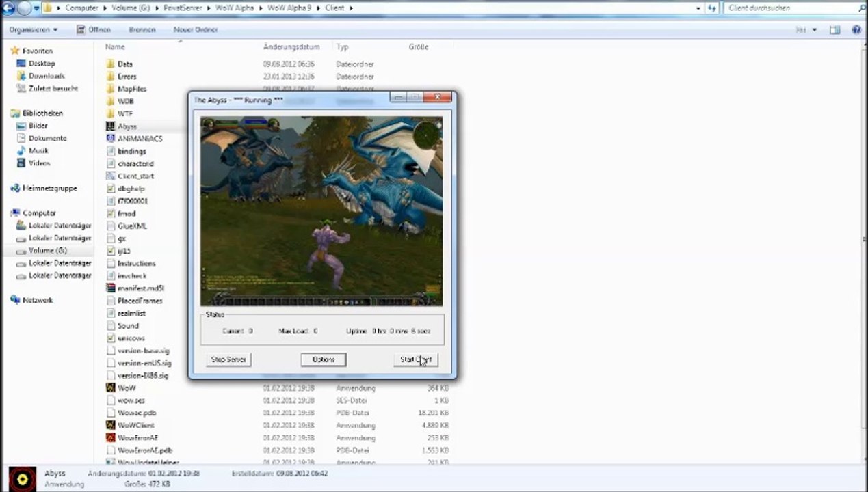Click the Heimnetzgruppe icon
This screenshot has height=492, width=868.
pos(14,188)
